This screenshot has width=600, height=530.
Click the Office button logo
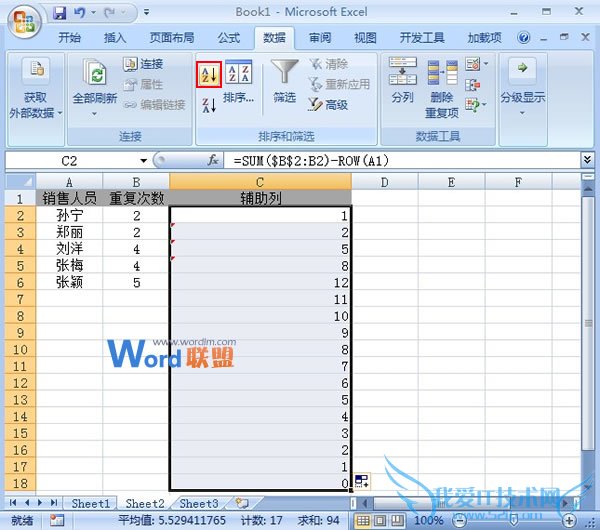point(24,22)
